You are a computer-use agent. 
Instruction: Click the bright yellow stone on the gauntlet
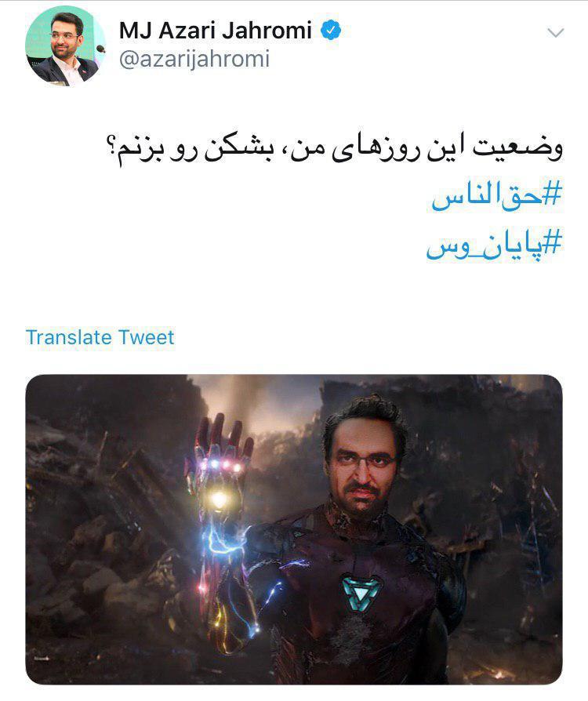tap(219, 499)
